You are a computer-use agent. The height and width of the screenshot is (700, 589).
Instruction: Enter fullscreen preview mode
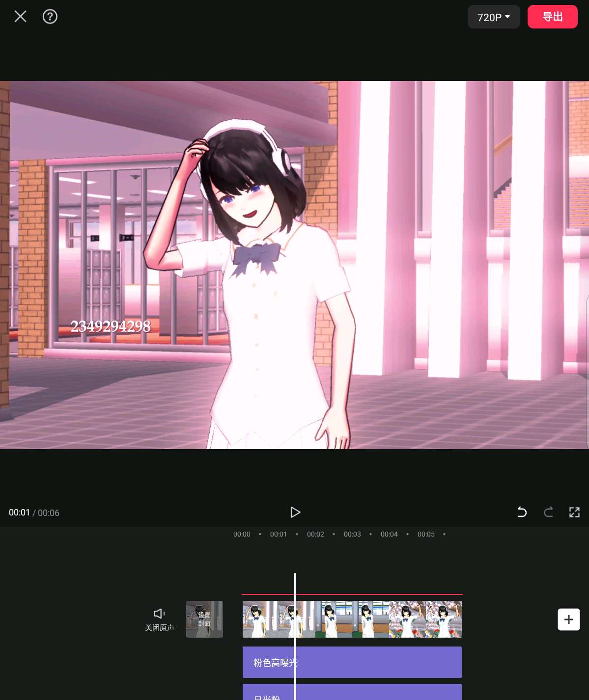click(574, 512)
